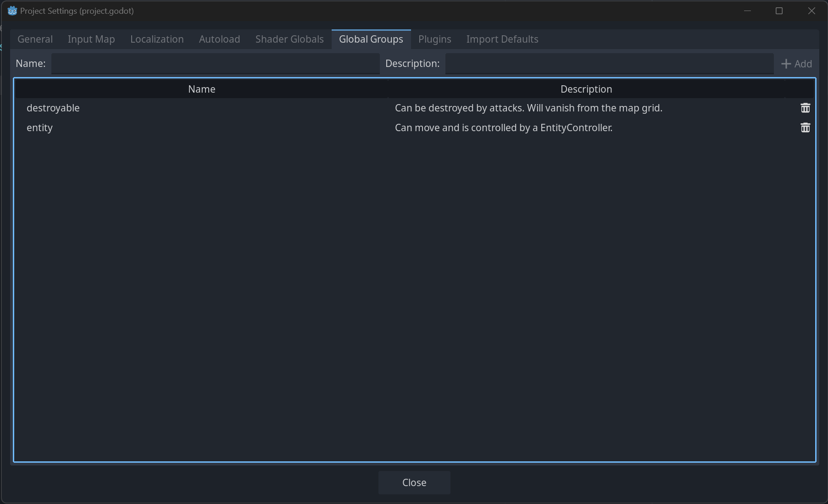Switch to the Plugins tab

434,39
